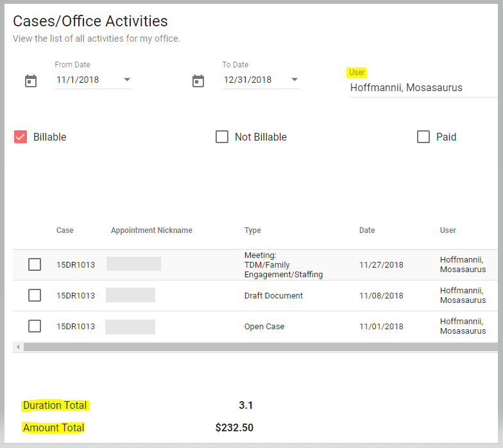Select the Draft Document row checkbox
Image resolution: width=503 pixels, height=448 pixels.
click(35, 295)
